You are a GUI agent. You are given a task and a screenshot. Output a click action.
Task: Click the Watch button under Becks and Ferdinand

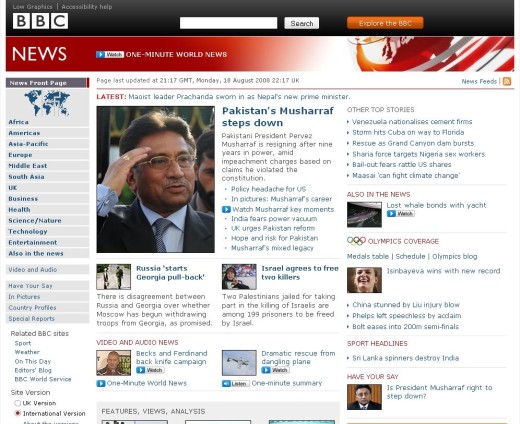click(150, 370)
